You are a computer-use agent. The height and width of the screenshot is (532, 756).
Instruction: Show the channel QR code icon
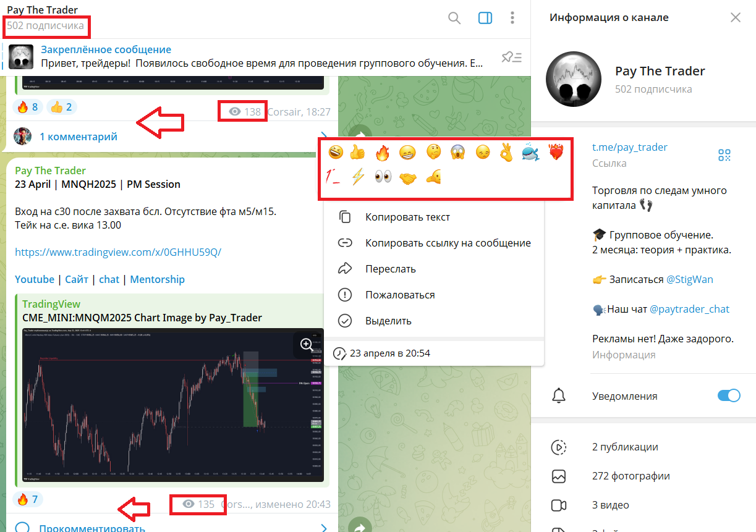tap(724, 155)
